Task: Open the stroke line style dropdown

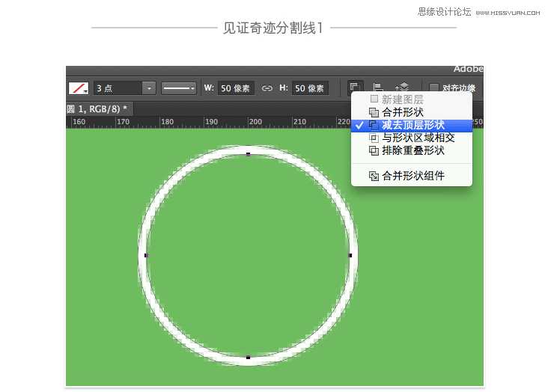Action: tap(179, 88)
